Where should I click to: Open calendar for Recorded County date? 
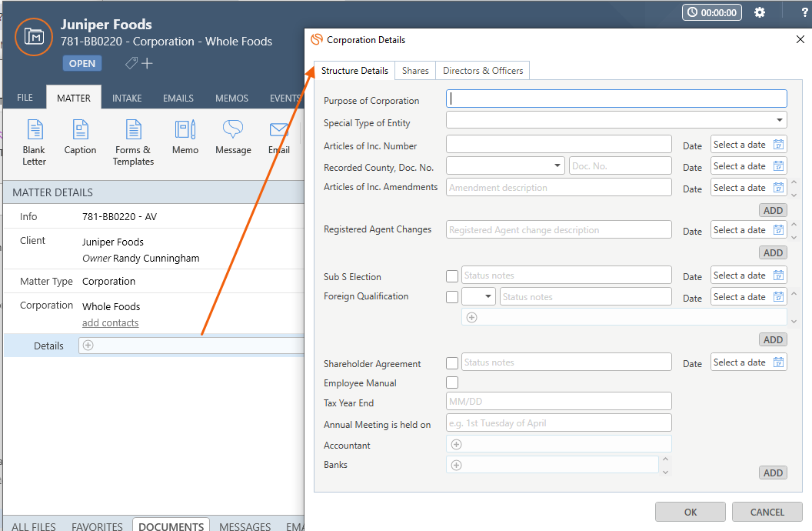coord(778,166)
